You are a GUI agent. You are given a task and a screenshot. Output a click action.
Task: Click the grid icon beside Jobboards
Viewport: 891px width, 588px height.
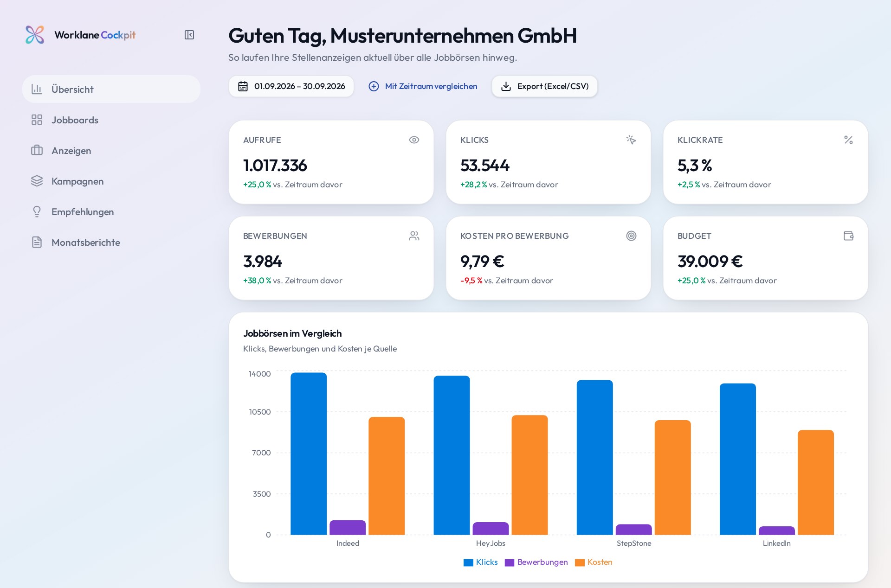(37, 120)
